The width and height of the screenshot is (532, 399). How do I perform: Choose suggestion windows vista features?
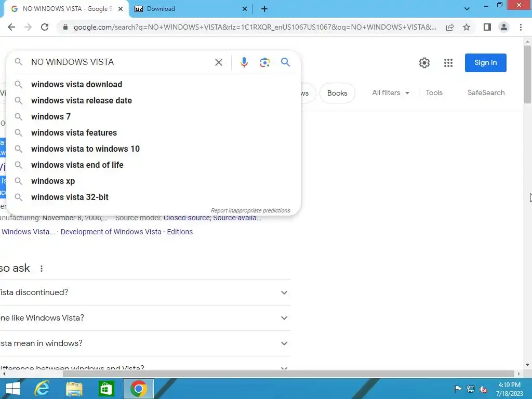coord(153,132)
